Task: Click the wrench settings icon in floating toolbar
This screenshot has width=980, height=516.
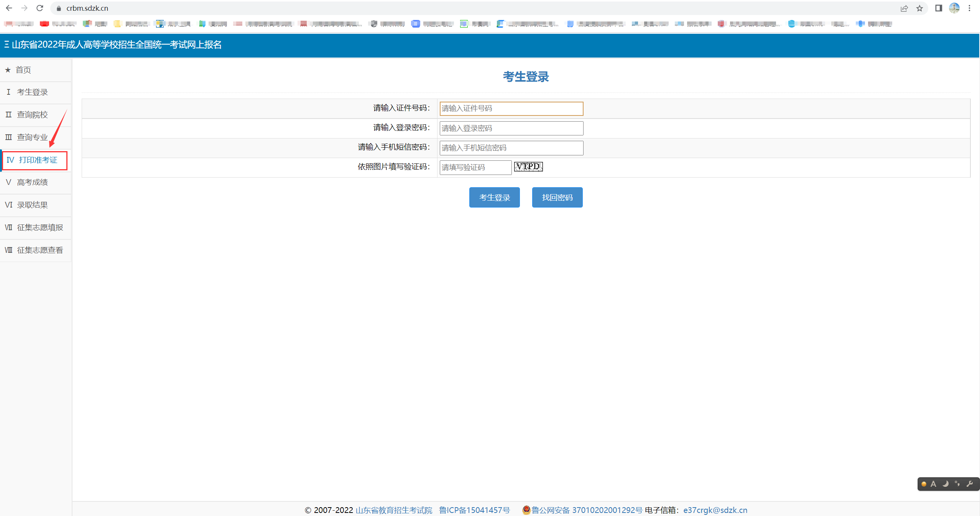Action: [x=970, y=484]
